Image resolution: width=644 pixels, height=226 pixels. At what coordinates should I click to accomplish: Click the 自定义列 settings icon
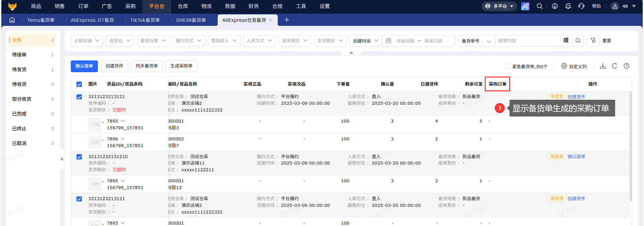coord(564,66)
